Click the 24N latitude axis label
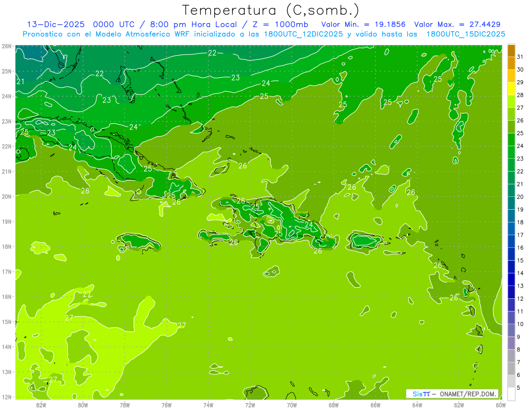 (x=7, y=96)
